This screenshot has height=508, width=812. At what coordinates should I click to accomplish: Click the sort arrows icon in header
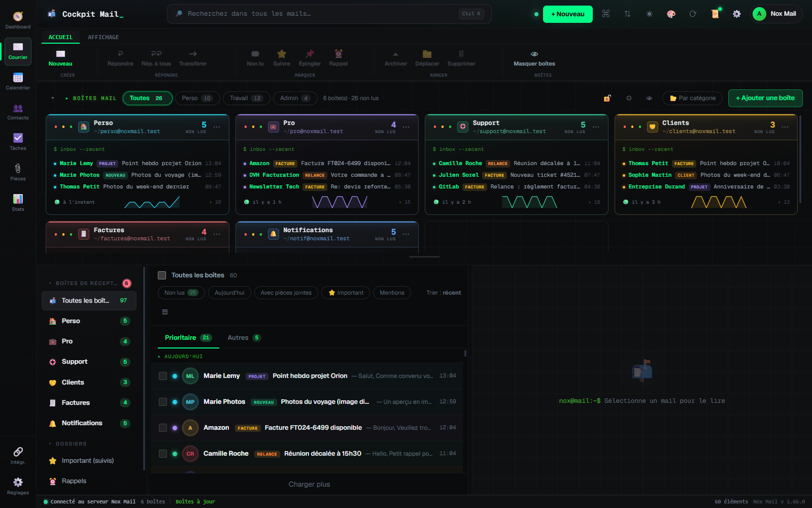[627, 14]
